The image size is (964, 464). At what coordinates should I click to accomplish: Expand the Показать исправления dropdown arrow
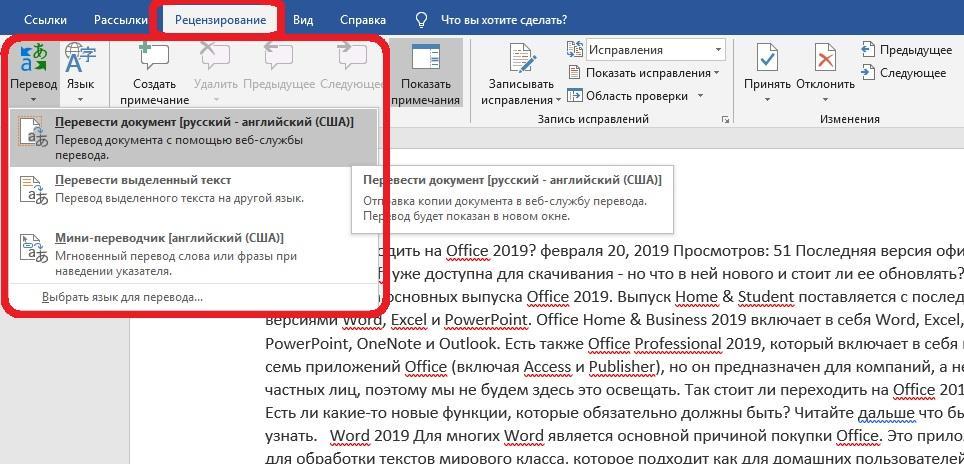click(716, 74)
